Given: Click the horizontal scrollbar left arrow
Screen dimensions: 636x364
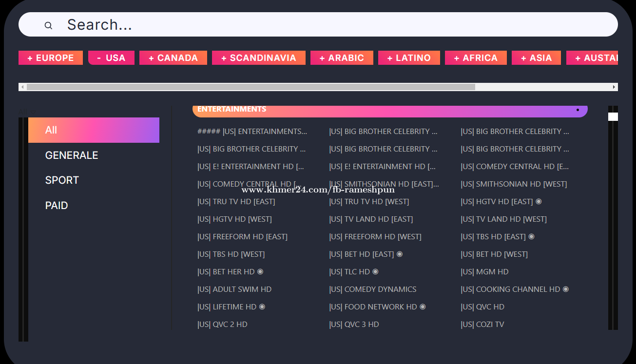Looking at the screenshot, I should coord(22,87).
